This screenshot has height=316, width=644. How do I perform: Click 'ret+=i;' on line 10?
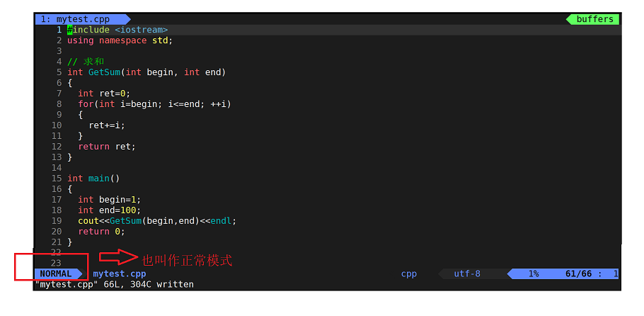click(x=107, y=125)
